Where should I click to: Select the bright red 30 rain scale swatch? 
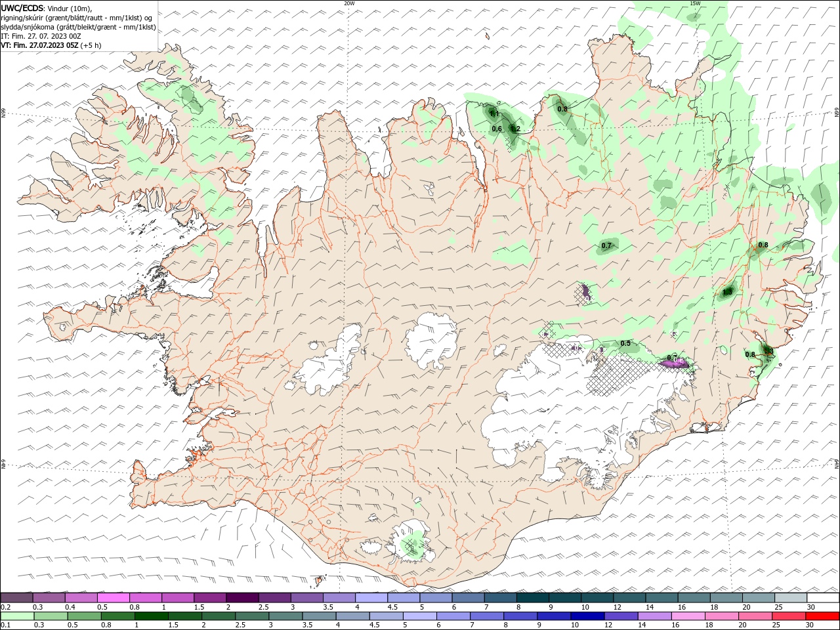[822, 616]
